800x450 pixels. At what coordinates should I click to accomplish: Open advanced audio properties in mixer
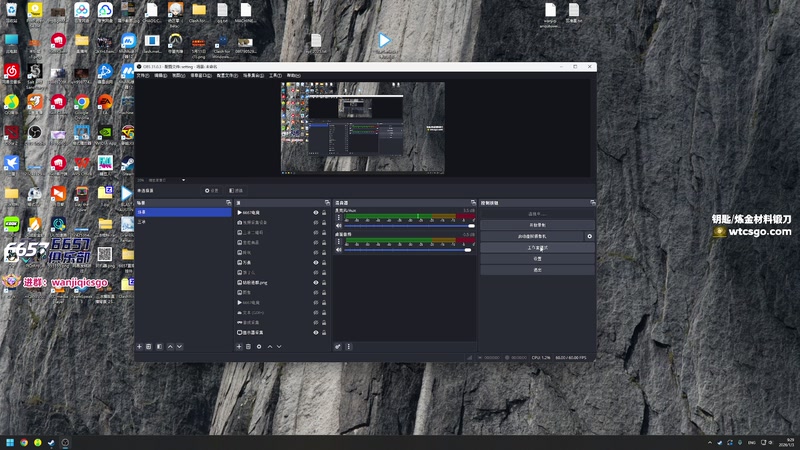click(338, 346)
